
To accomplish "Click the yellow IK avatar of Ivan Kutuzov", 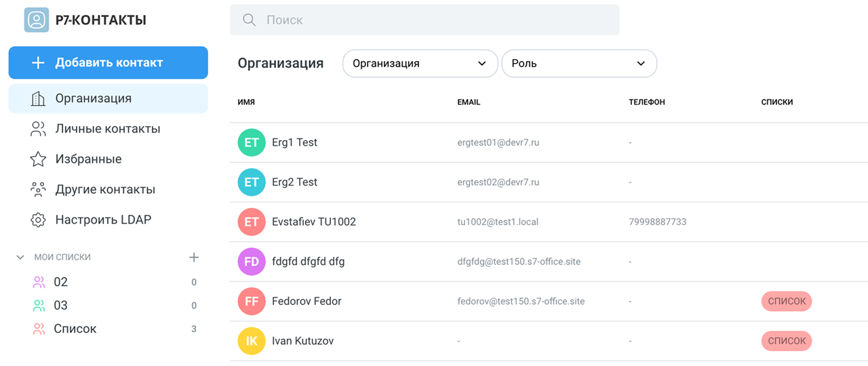I will [252, 341].
